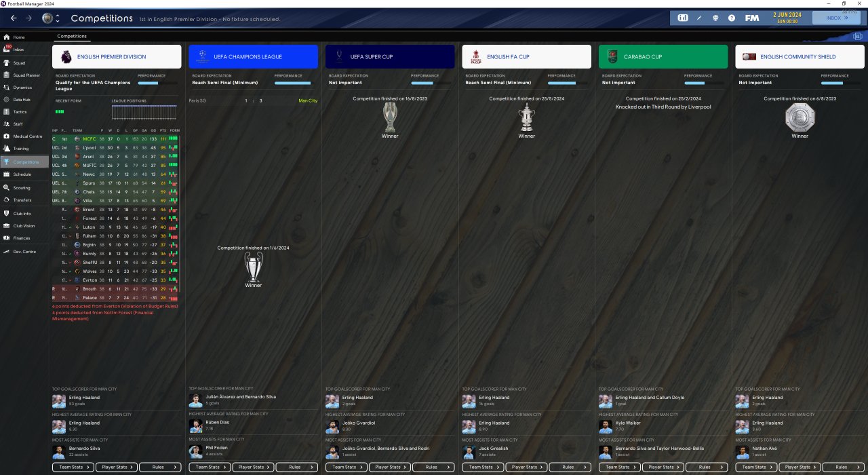Open Squad Planner in the sidebar
This screenshot has width=868, height=475.
(24, 75)
